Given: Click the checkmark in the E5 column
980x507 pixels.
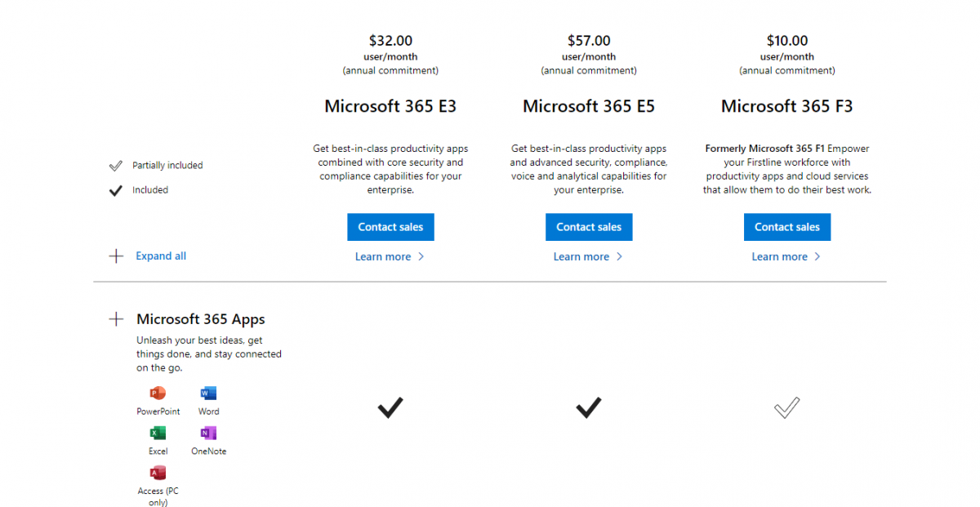Looking at the screenshot, I should coord(589,407).
